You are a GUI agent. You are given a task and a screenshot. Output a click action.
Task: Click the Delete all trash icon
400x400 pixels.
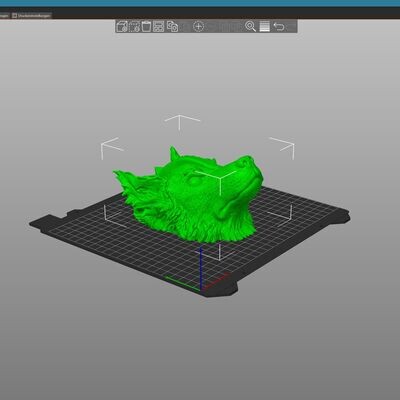coord(146,26)
